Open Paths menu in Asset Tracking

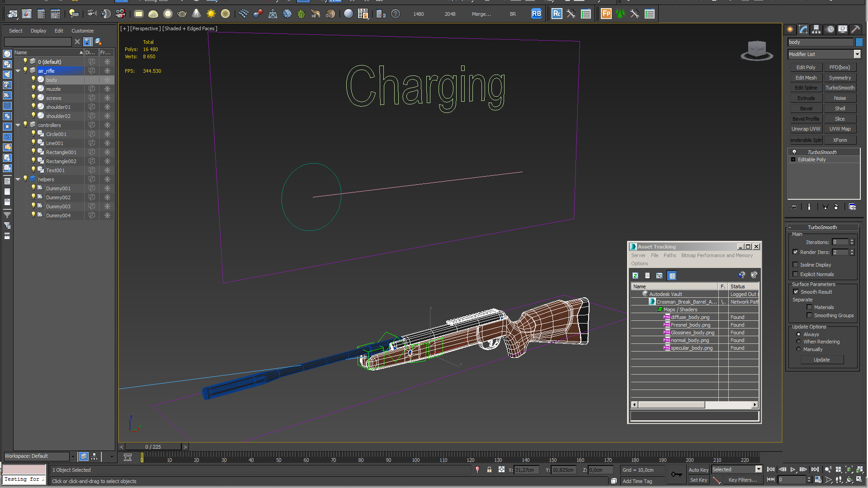(670, 255)
